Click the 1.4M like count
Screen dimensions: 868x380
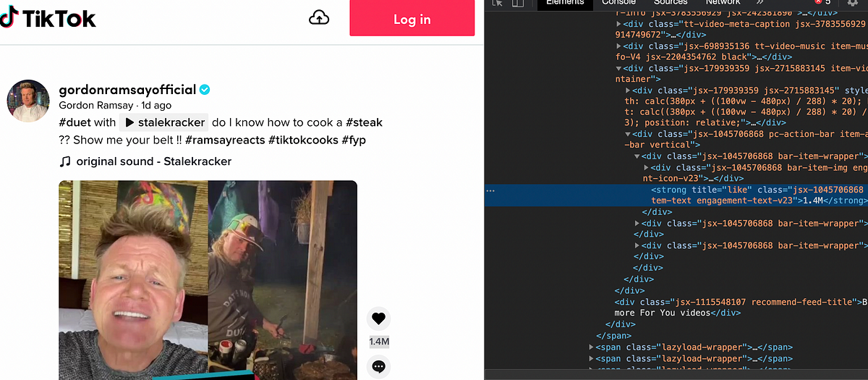379,342
